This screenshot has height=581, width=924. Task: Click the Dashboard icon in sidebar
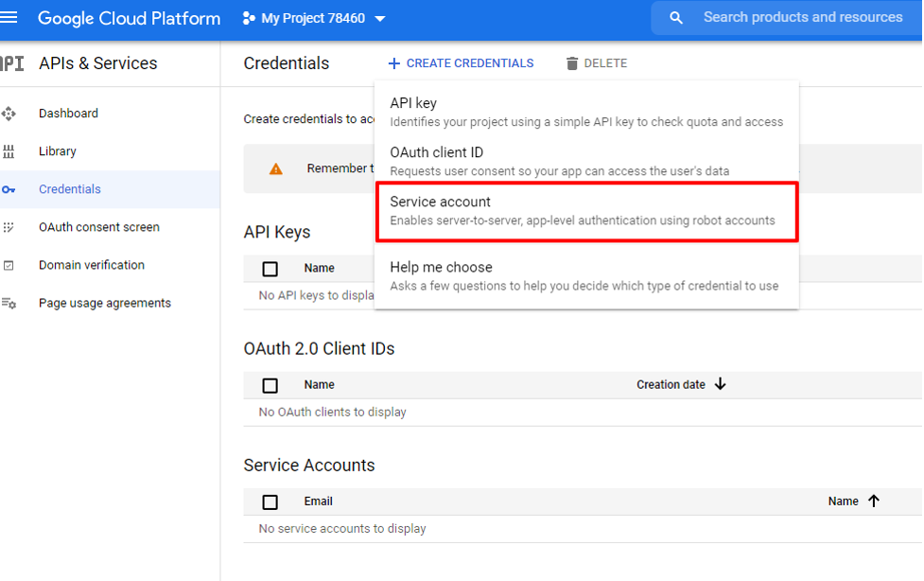point(9,114)
